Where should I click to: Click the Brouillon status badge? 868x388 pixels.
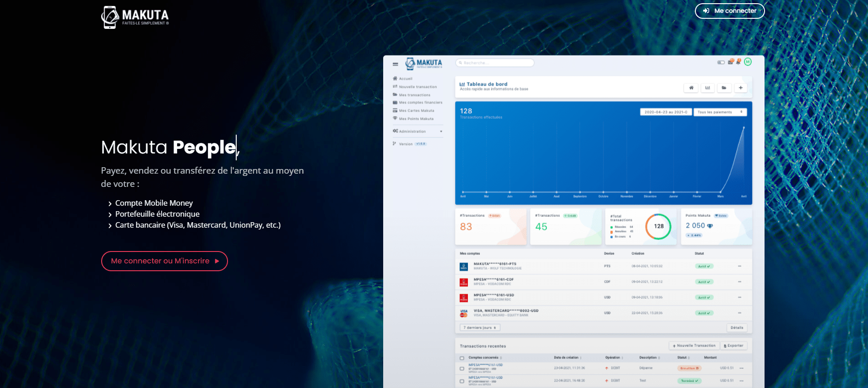[689, 368]
